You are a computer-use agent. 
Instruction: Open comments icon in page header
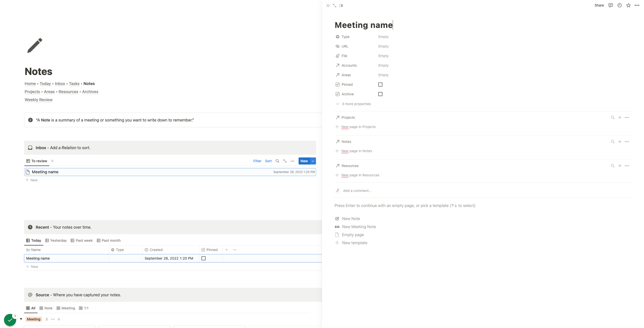click(x=611, y=5)
